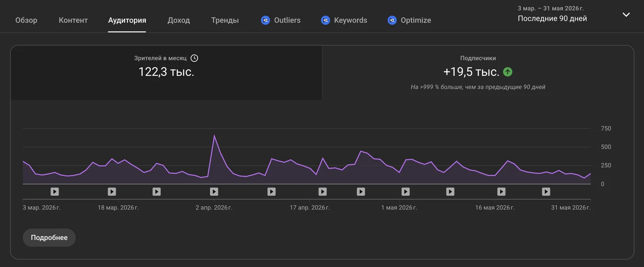This screenshot has width=644, height=267.
Task: Click the 31 мая 2026 г. date label
Action: (571, 208)
